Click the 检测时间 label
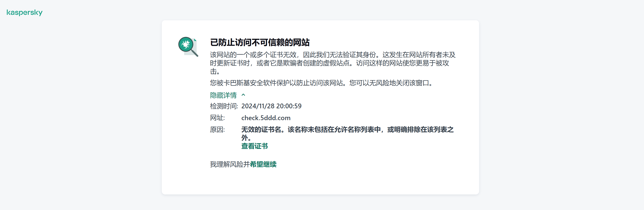Viewport: 644px width, 210px height. pyautogui.click(x=224, y=106)
